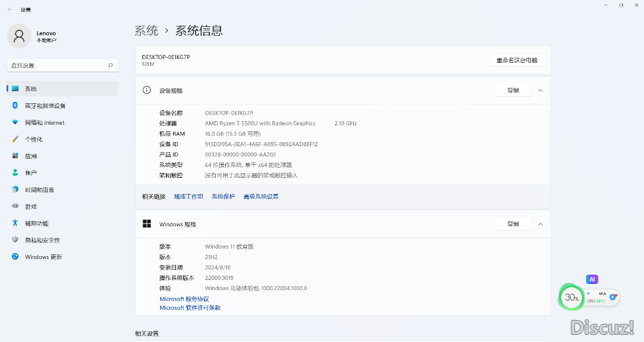The width and height of the screenshot is (644, 342).
Task: Click the Windows 更新 sync icon
Action: pyautogui.click(x=15, y=257)
